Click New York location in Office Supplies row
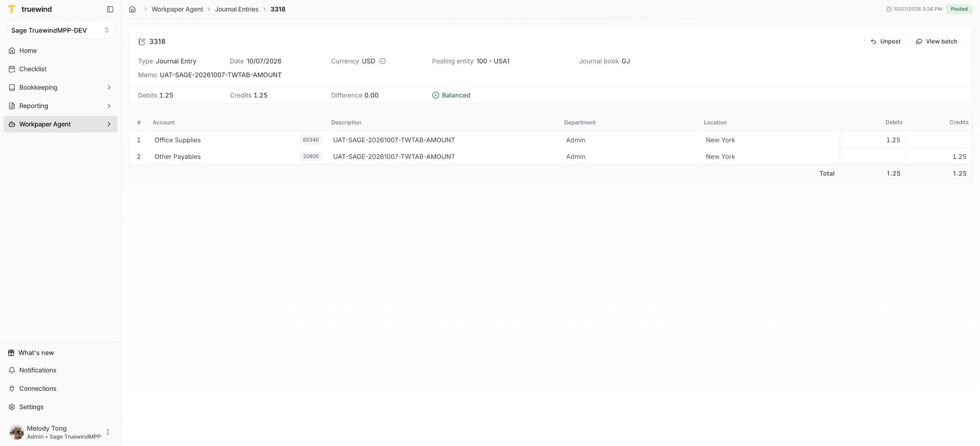Image resolution: width=980 pixels, height=446 pixels. tap(720, 140)
